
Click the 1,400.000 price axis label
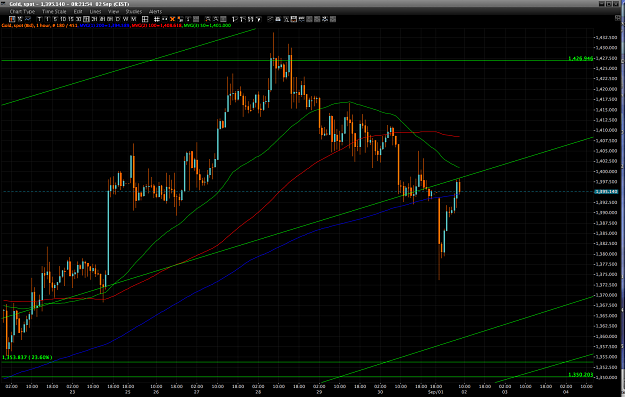click(x=606, y=171)
